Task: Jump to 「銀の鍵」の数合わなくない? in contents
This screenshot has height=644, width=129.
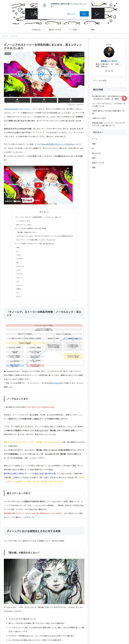Action: [x=27, y=232]
